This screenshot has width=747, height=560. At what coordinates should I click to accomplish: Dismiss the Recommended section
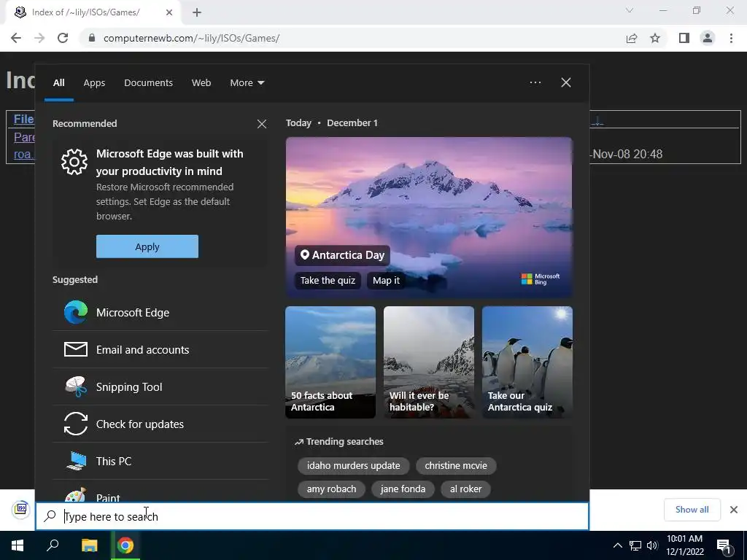coord(262,124)
